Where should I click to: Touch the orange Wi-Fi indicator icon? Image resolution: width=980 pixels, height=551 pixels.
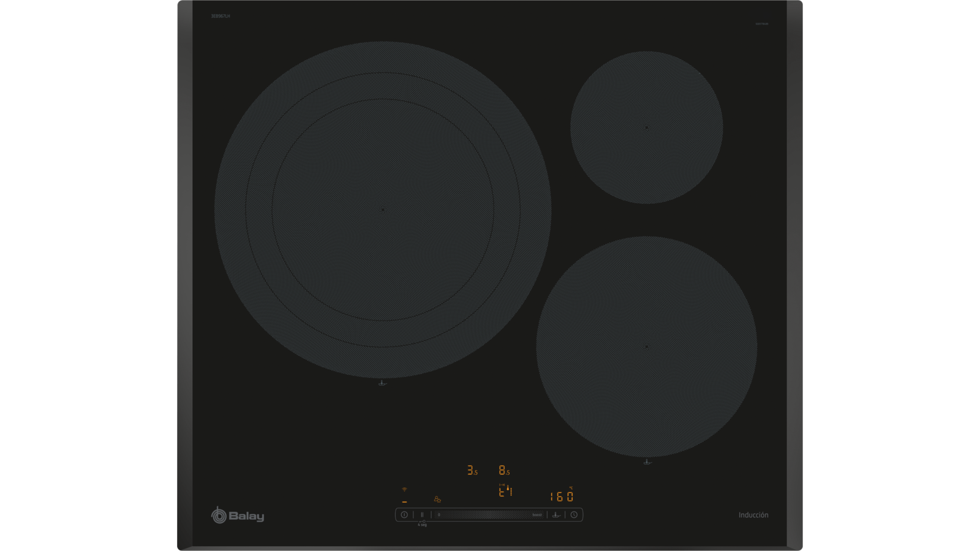click(x=404, y=490)
